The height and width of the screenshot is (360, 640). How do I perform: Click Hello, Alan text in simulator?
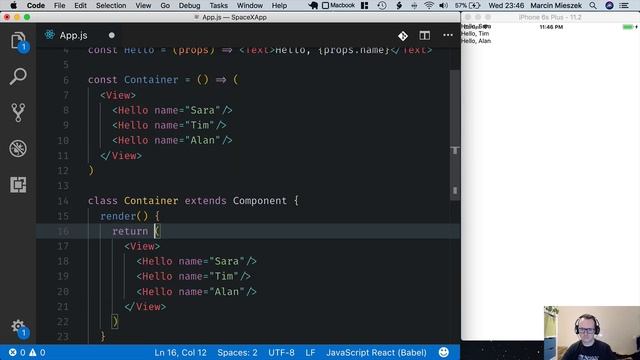[x=476, y=41]
